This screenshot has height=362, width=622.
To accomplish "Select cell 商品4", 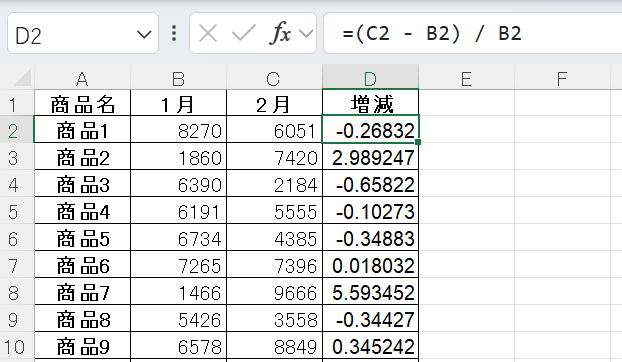I will coord(83,211).
